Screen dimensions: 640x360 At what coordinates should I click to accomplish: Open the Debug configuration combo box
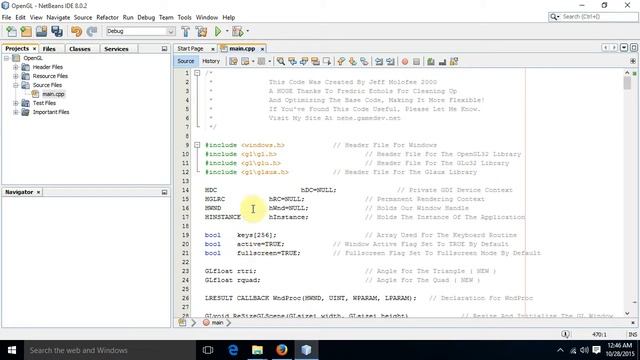click(140, 31)
